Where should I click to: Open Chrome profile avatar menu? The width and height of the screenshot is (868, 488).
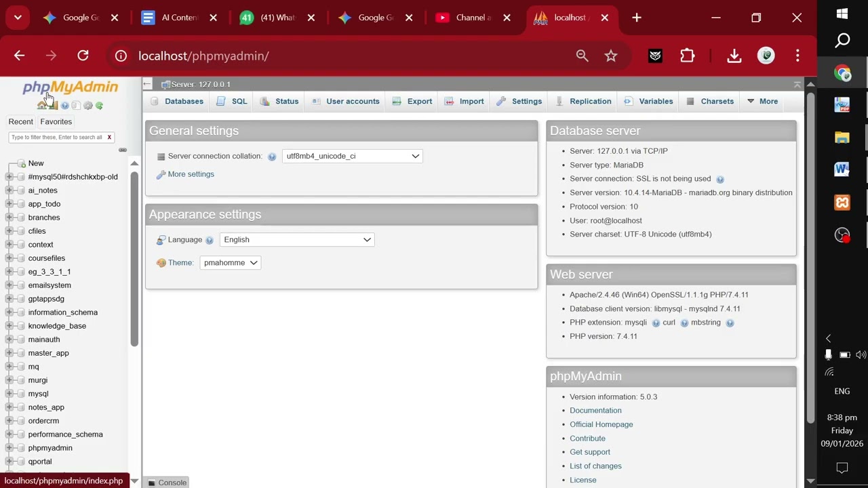[x=766, y=56]
